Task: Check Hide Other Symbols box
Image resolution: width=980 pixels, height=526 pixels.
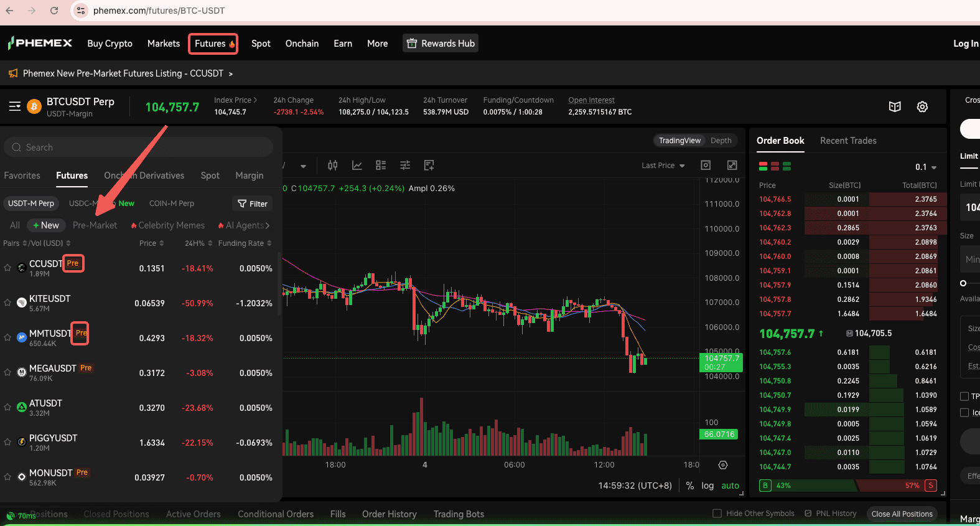Action: tap(717, 514)
